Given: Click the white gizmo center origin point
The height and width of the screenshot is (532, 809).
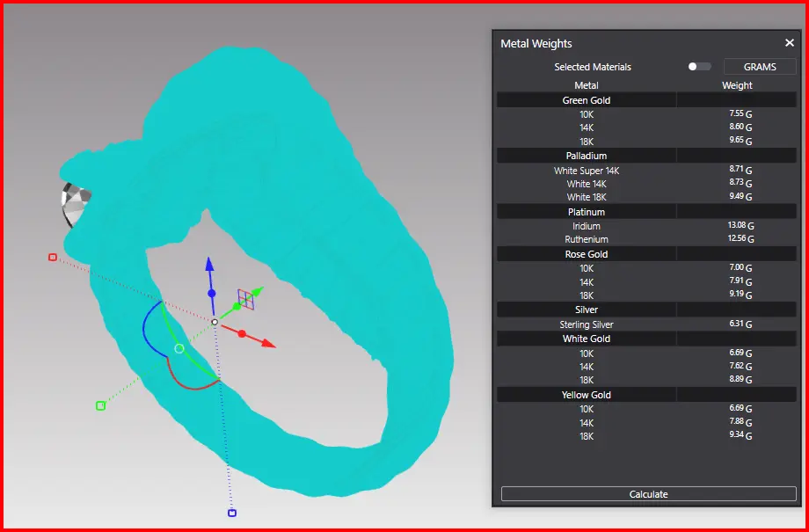Looking at the screenshot, I should tap(215, 323).
